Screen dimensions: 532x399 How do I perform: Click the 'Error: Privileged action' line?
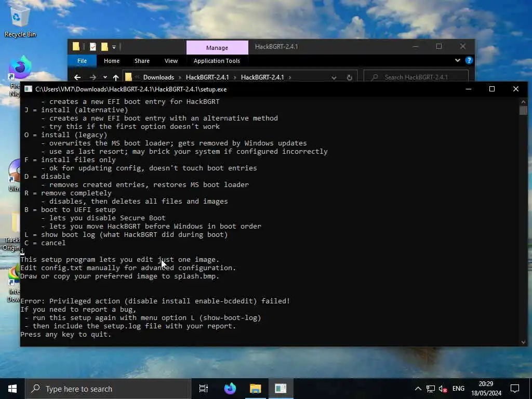click(155, 301)
